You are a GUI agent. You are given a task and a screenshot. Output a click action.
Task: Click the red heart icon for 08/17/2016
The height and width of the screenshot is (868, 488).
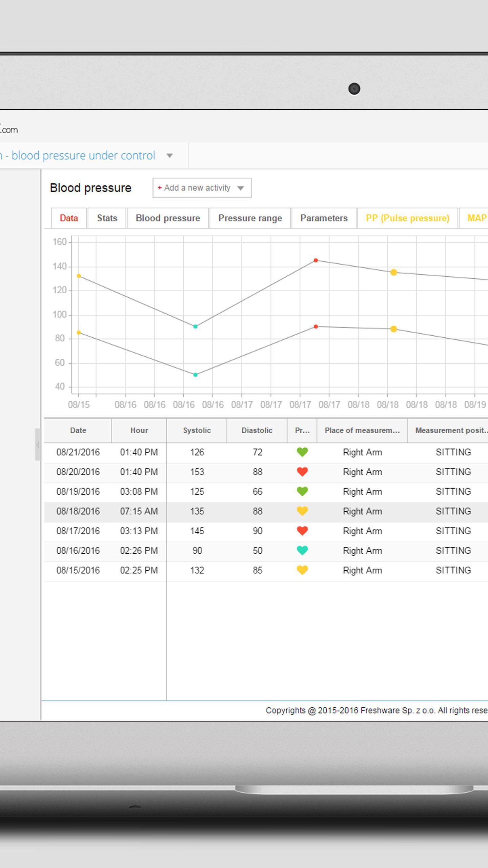pyautogui.click(x=302, y=531)
